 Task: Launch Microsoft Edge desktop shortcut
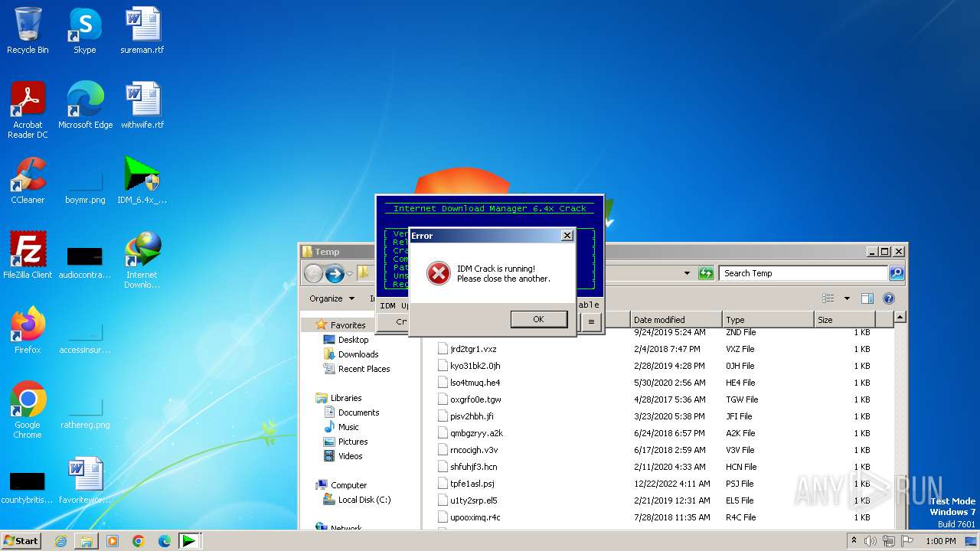[x=85, y=106]
